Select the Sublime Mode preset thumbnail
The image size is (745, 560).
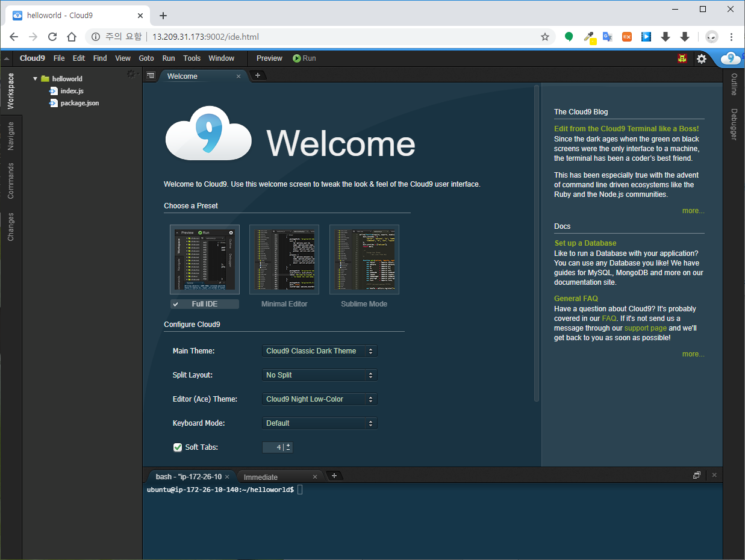tap(364, 260)
